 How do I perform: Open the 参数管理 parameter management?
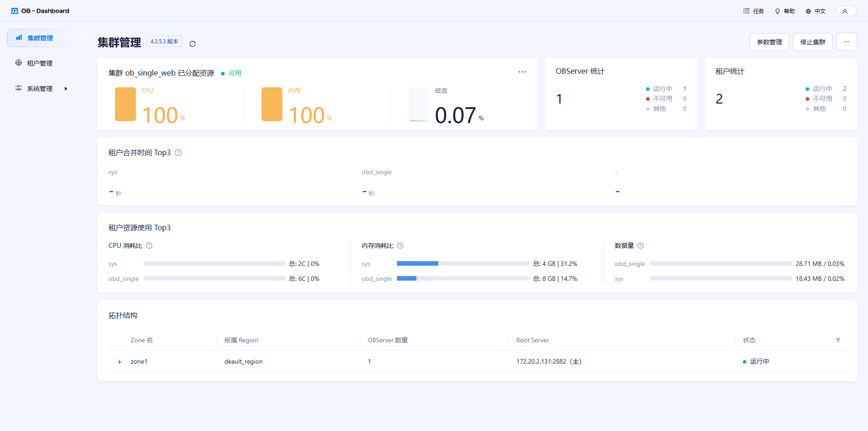pos(769,42)
